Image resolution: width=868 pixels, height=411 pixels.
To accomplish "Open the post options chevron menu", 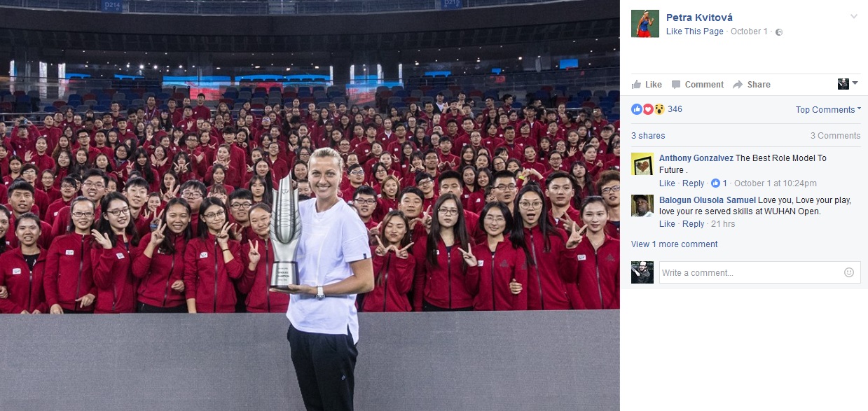I will click(x=854, y=16).
